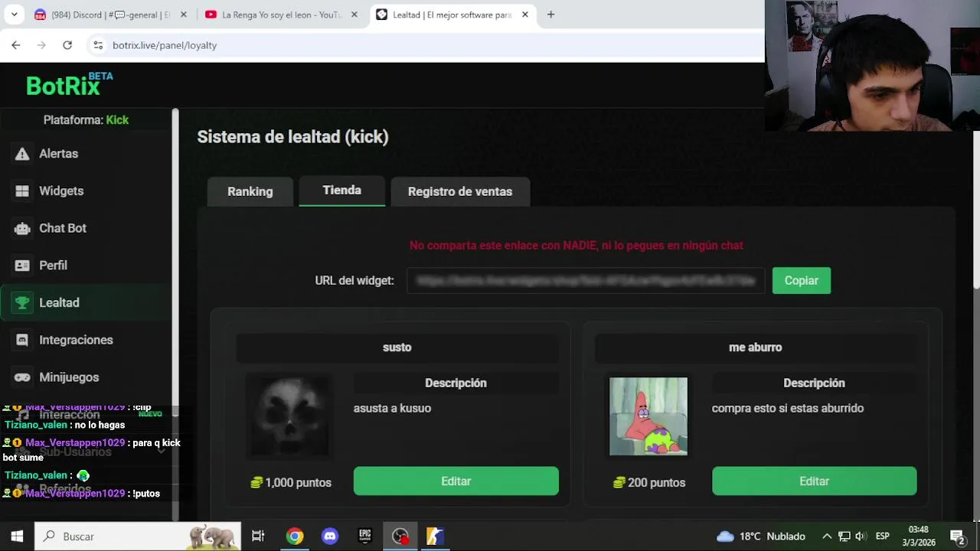The image size is (980, 551).
Task: Click 'compra esto si estas aburrido' text
Action: pyautogui.click(x=787, y=409)
